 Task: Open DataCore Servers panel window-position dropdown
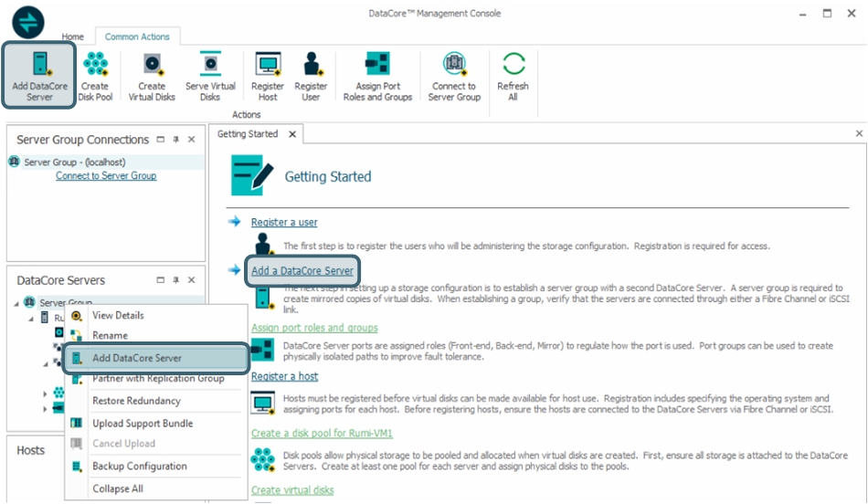160,280
